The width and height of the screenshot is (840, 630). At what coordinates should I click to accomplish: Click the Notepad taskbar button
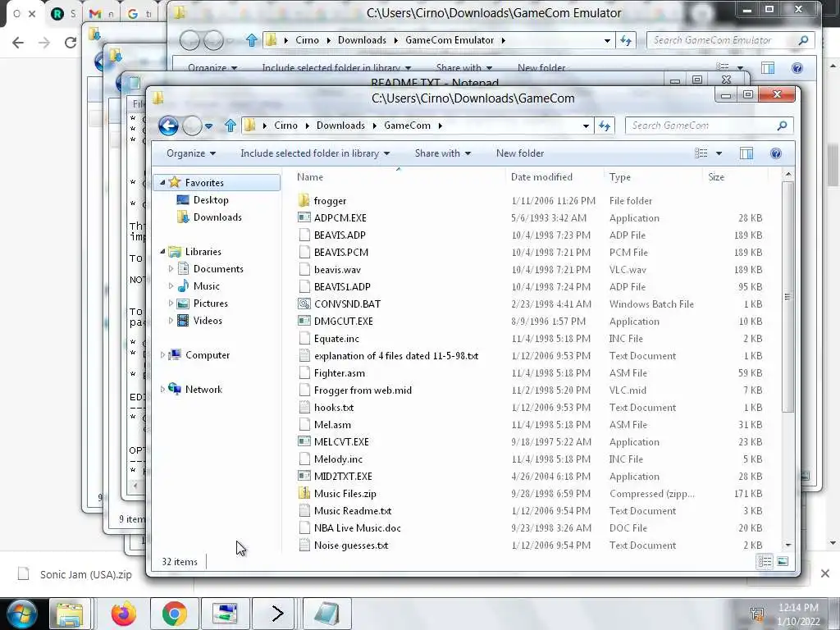(326, 614)
